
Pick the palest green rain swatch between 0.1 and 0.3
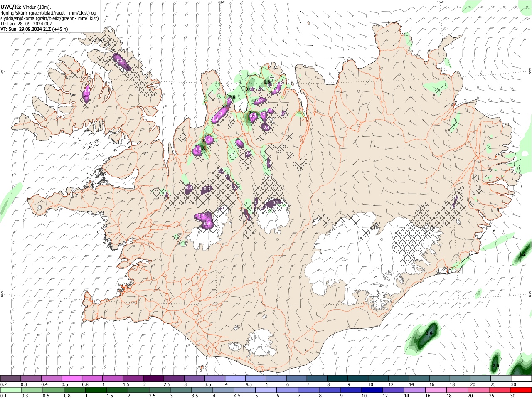(10, 390)
